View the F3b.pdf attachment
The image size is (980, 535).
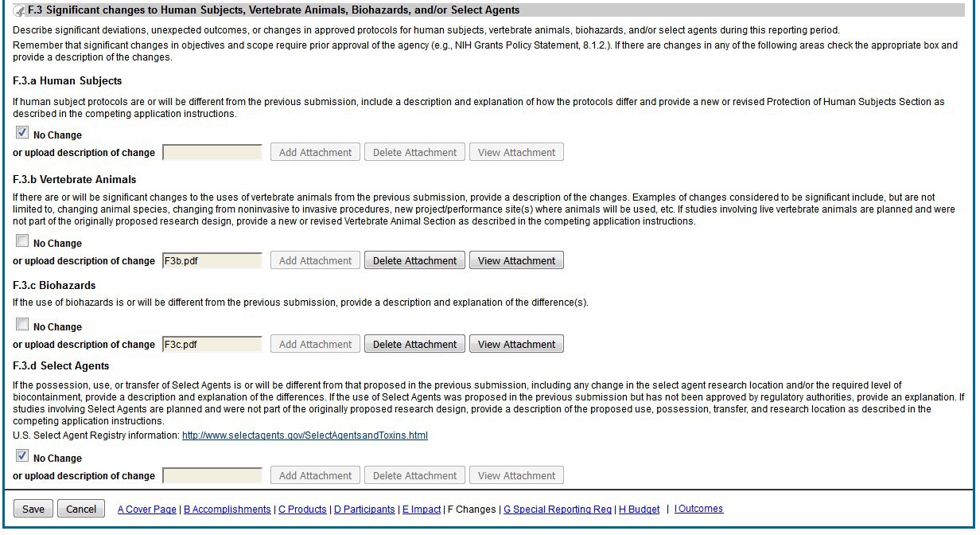click(x=516, y=261)
